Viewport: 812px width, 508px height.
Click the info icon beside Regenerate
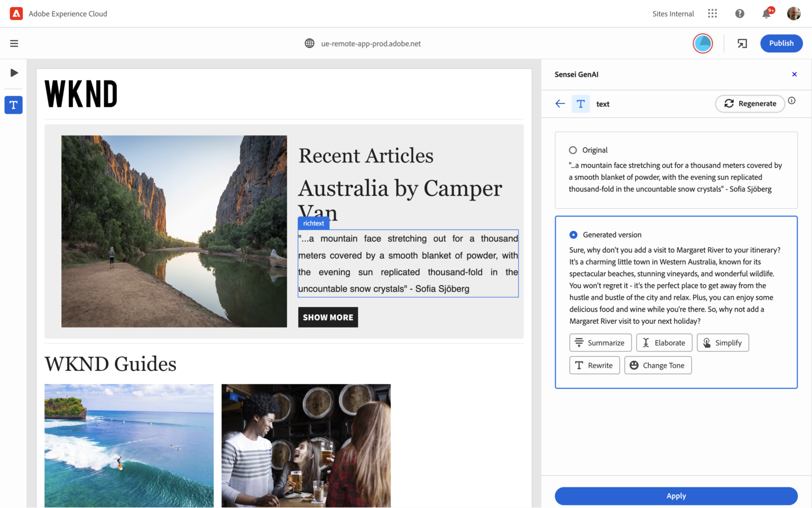tap(791, 101)
